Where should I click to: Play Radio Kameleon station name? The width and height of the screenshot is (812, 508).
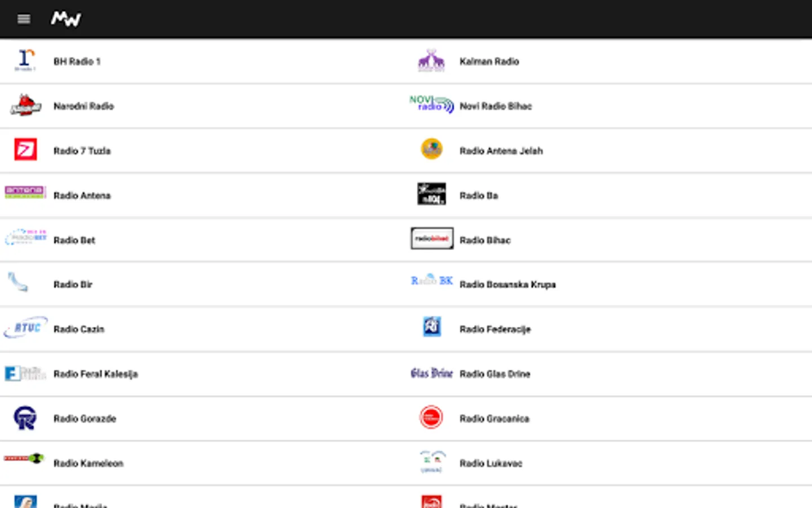click(x=89, y=463)
